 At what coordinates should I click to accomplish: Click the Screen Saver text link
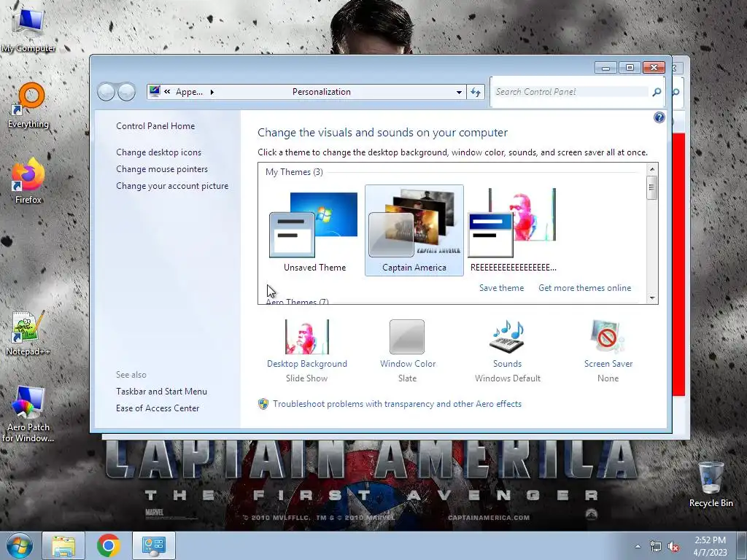[608, 364]
